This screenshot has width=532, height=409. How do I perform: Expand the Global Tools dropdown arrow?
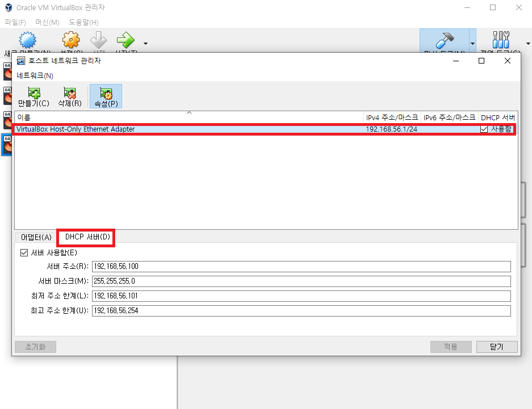(x=528, y=43)
